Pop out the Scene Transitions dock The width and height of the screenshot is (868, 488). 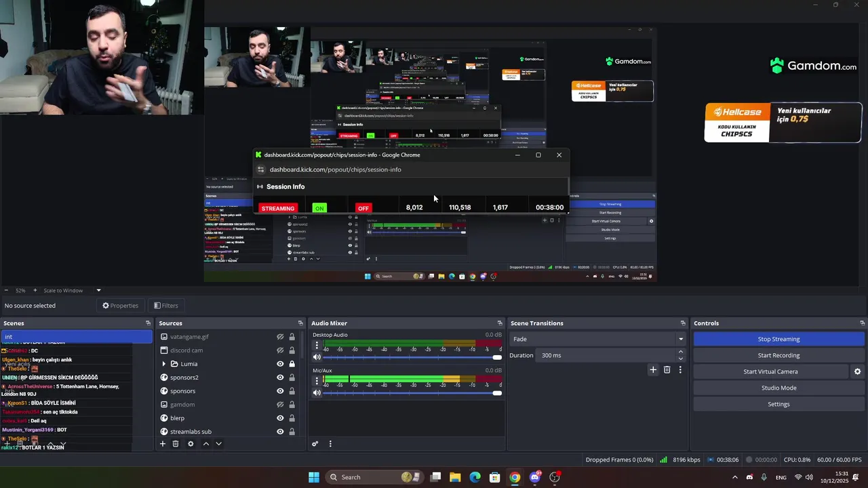pos(683,323)
